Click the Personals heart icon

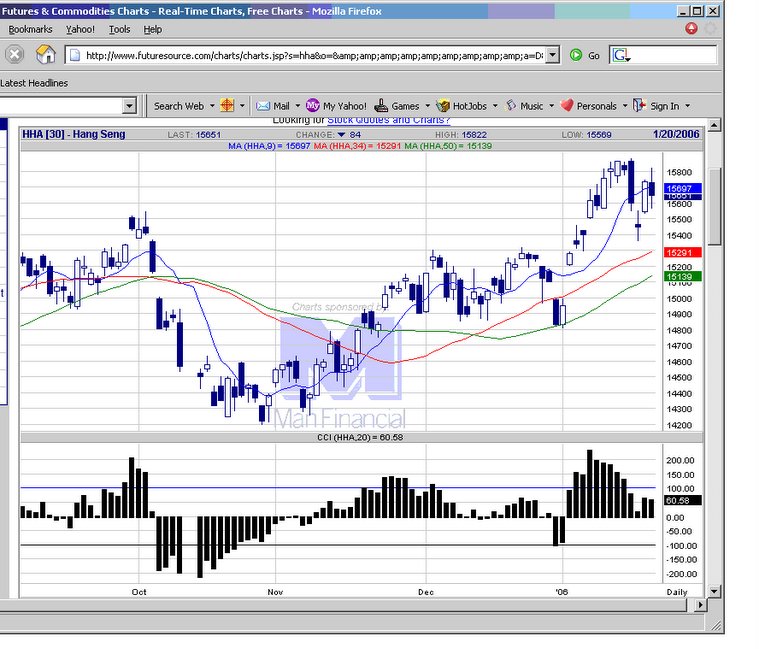coord(567,105)
